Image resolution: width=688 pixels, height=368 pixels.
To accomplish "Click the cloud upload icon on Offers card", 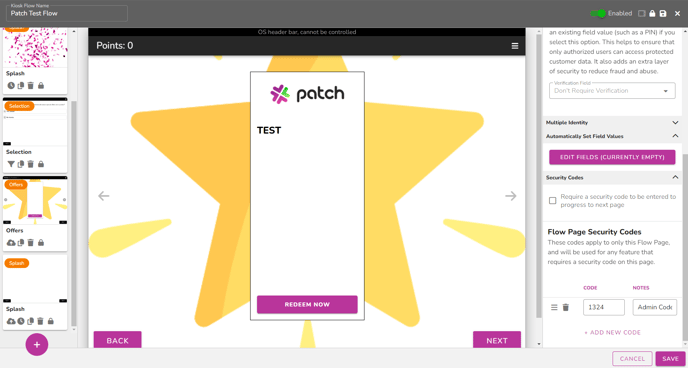I will [11, 243].
